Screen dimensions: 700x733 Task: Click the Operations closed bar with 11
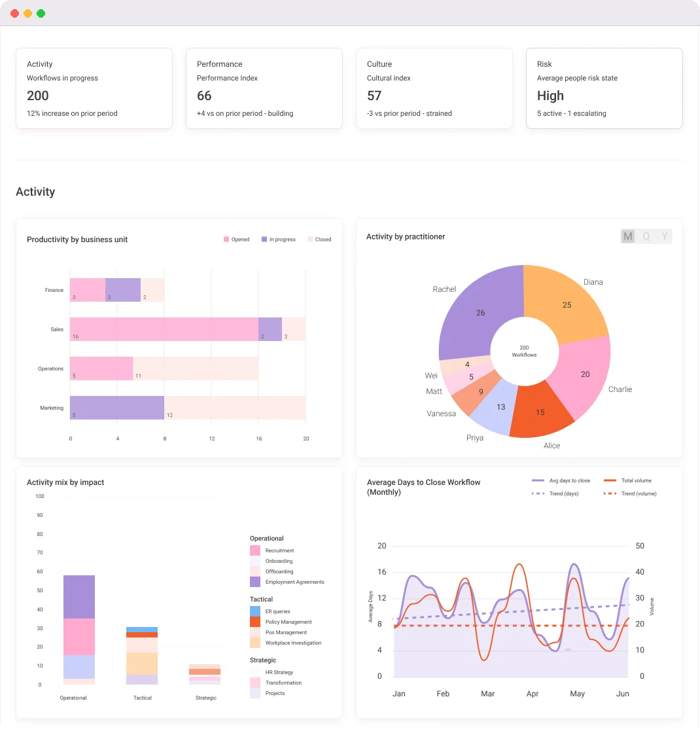click(x=196, y=368)
